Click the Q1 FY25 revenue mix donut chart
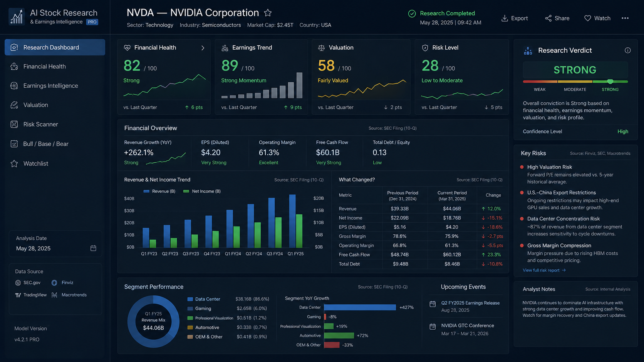 point(153,321)
